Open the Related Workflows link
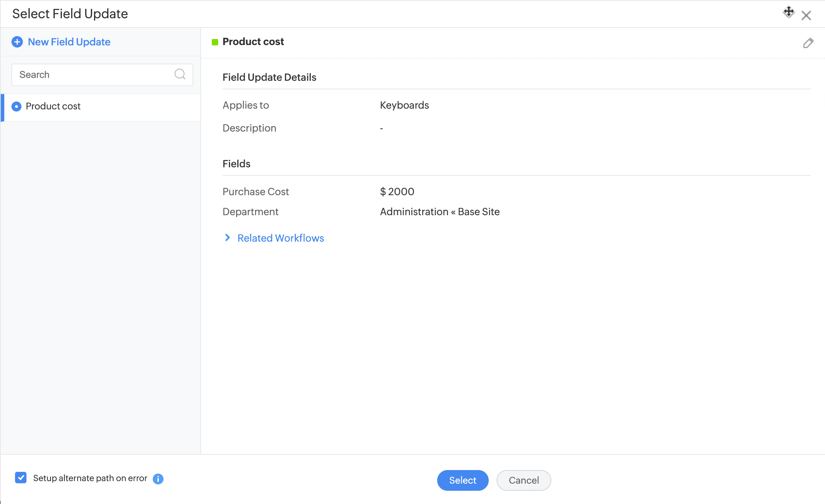Image resolution: width=825 pixels, height=504 pixels. (x=280, y=238)
